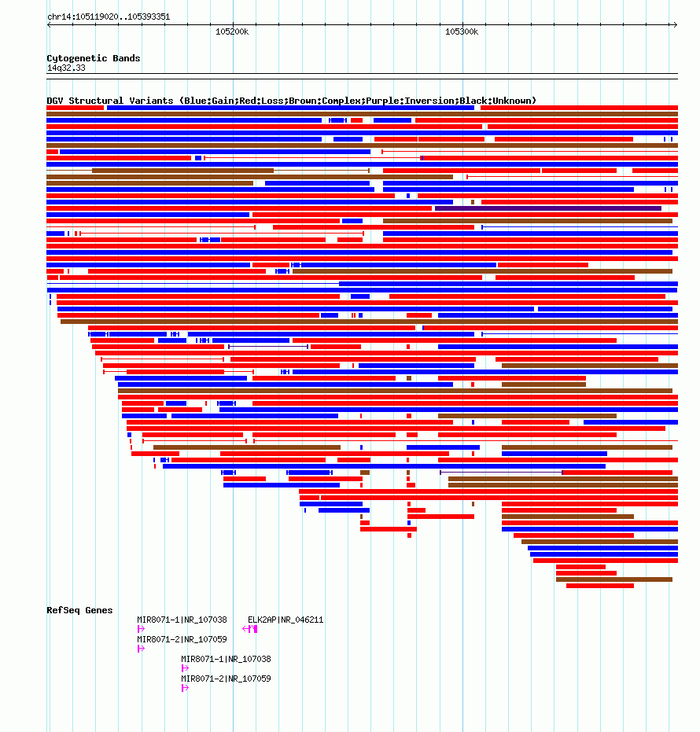Click the right arrowhead of the ruler
700x732 pixels.
[676, 24]
